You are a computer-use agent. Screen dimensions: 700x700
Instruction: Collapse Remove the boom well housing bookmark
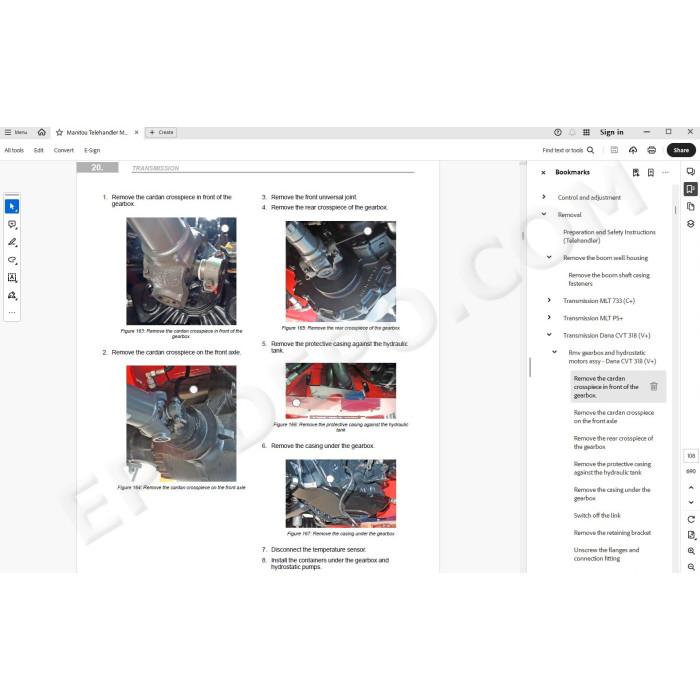549,258
